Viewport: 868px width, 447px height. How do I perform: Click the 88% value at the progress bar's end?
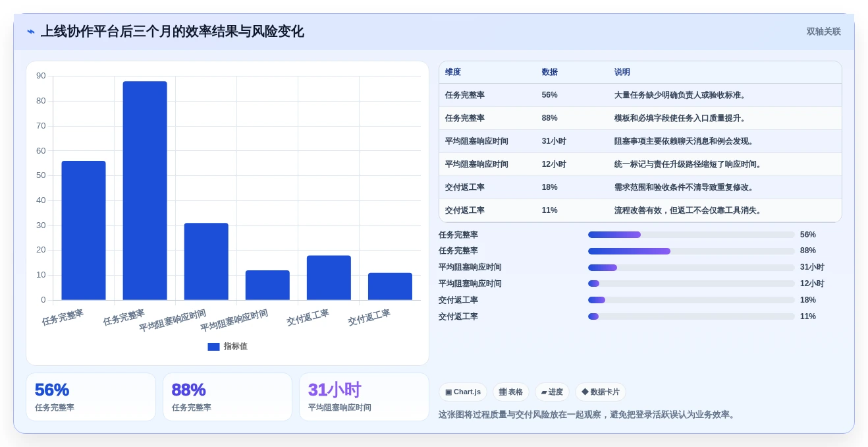point(808,251)
